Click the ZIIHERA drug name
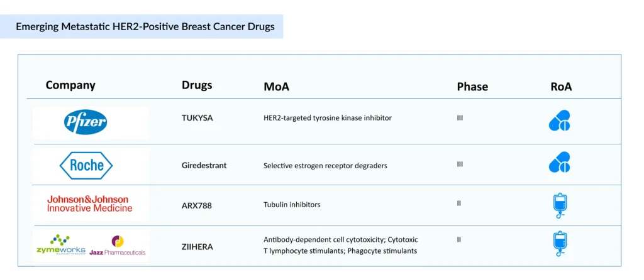 197,247
